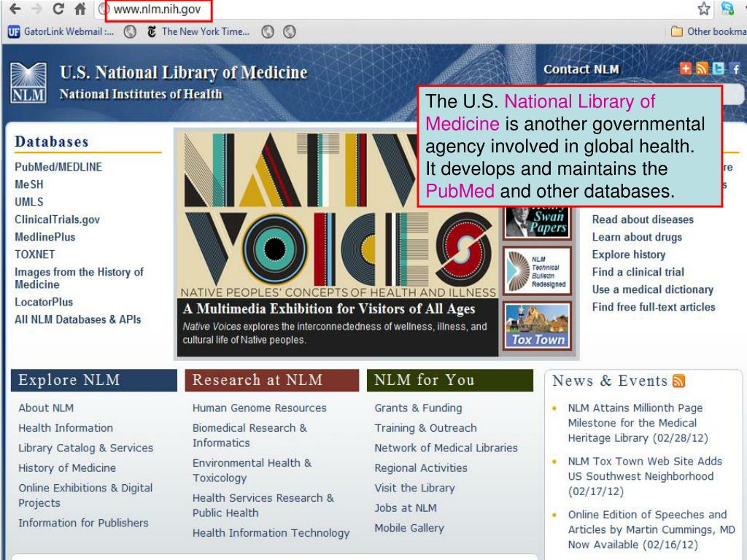Open Information for Publishers
The height and width of the screenshot is (560, 747).
pos(83,523)
